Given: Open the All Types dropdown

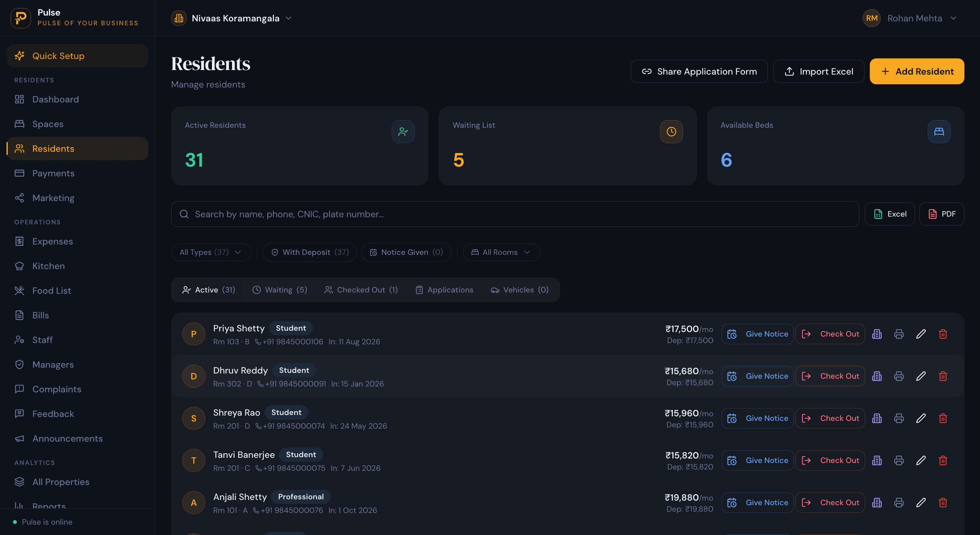Looking at the screenshot, I should tap(211, 252).
